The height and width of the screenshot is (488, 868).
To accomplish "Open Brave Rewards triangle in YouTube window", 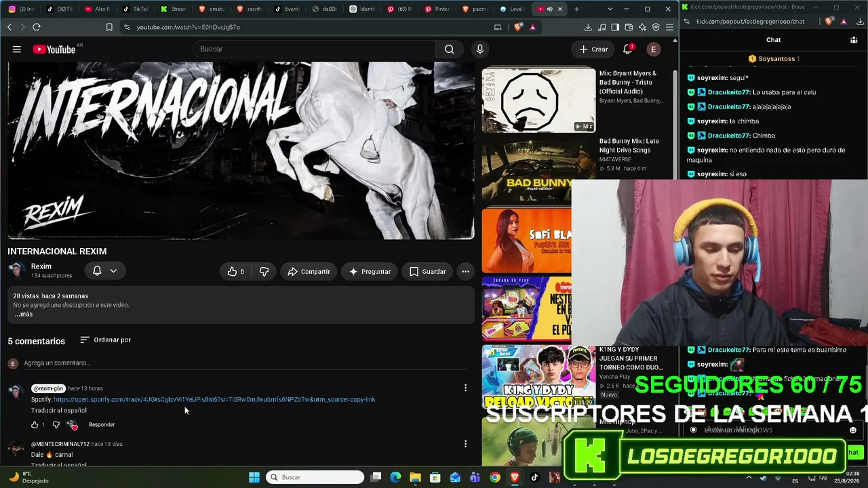I will (532, 27).
